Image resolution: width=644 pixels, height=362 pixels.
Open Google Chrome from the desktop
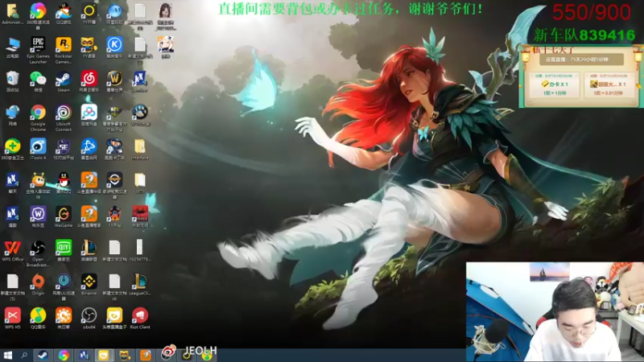(38, 117)
